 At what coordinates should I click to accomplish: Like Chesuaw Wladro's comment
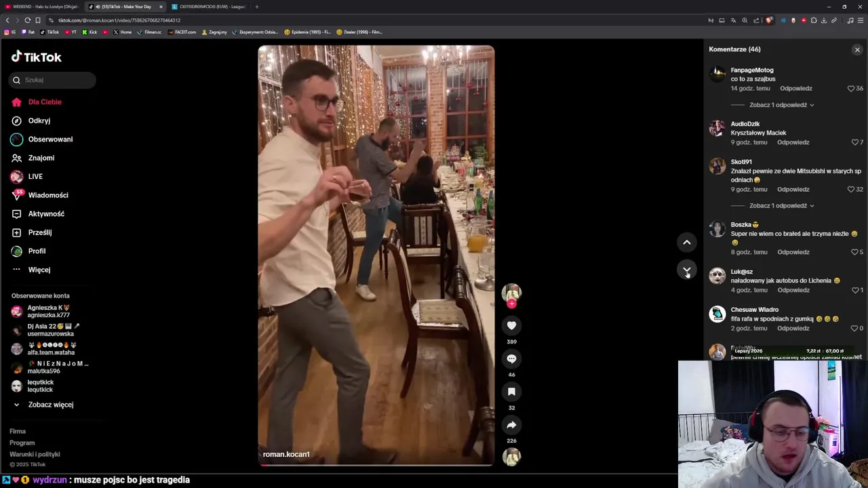[x=855, y=328]
